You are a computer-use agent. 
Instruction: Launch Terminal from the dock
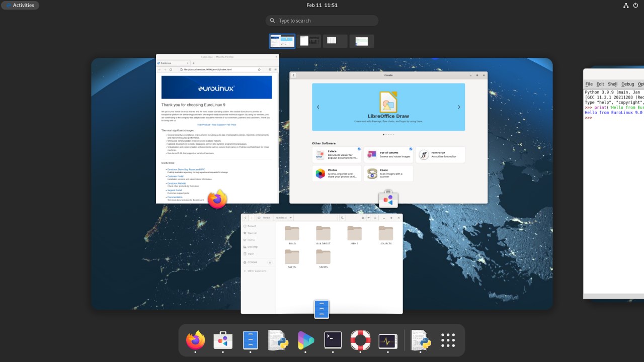pos(333,340)
